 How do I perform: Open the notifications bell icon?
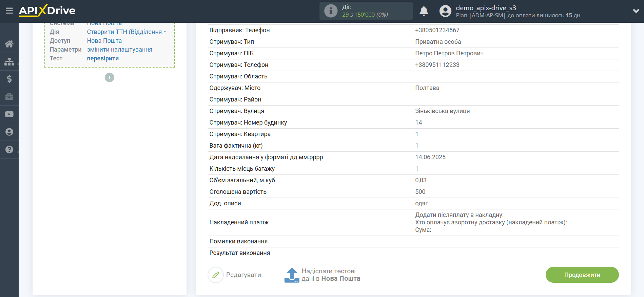(x=424, y=11)
